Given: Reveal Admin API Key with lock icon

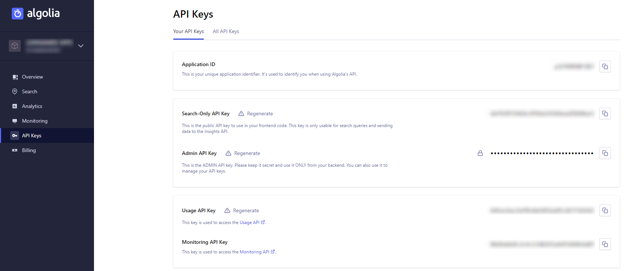Looking at the screenshot, I should [x=480, y=153].
